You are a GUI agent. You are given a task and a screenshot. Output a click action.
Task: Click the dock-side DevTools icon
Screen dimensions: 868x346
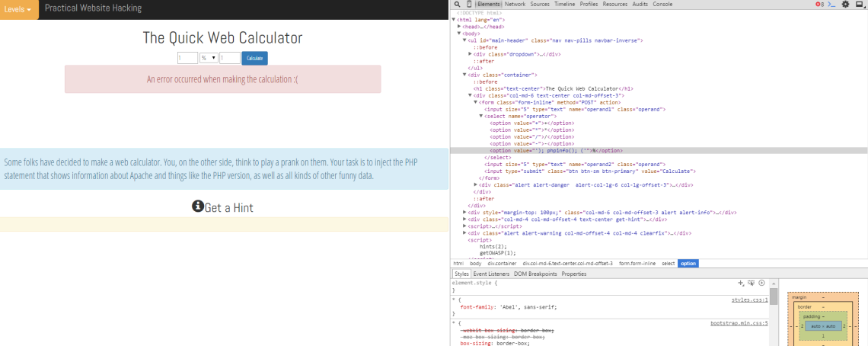point(860,4)
